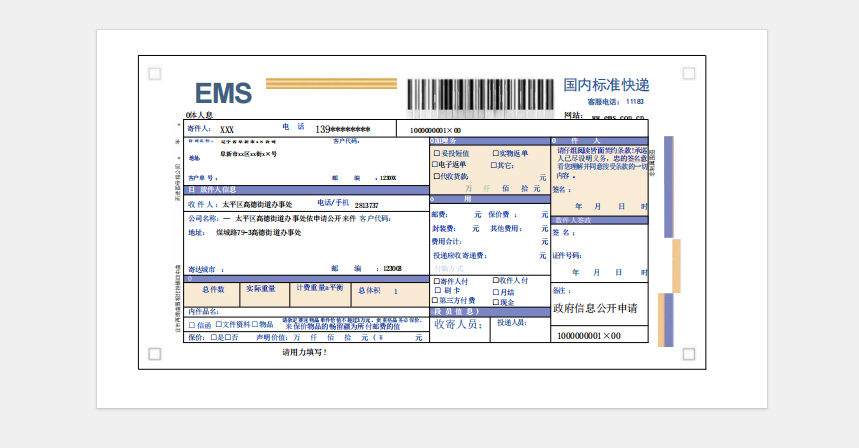This screenshot has width=859, height=448.
Task: Tick the 文件资料 item type checkbox
Action: click(219, 324)
